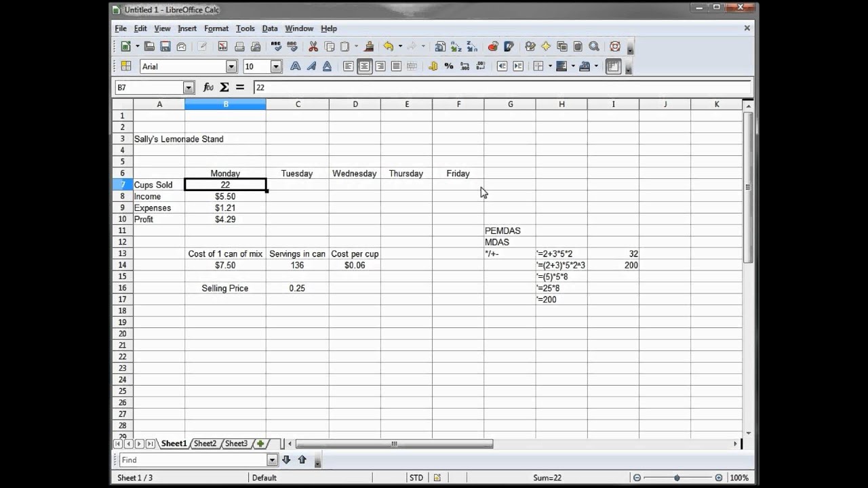Toggle Italic formatting

(311, 66)
